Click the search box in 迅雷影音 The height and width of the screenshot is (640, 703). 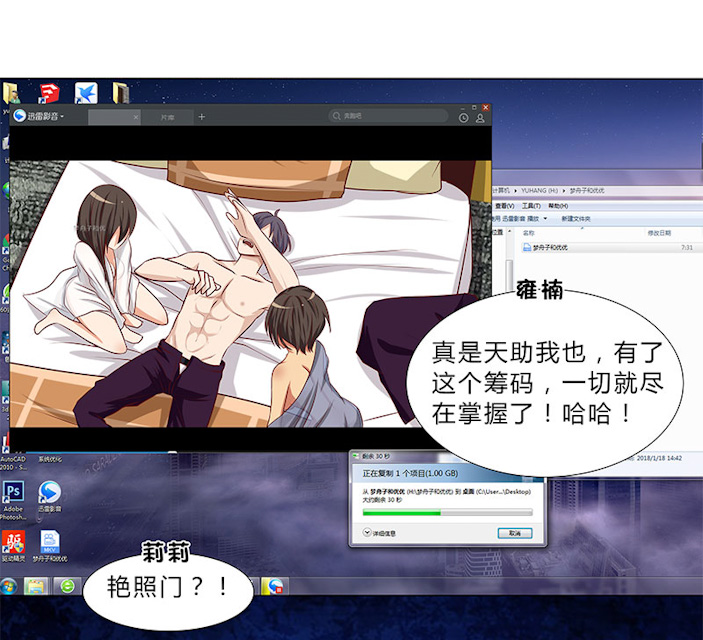(x=388, y=116)
